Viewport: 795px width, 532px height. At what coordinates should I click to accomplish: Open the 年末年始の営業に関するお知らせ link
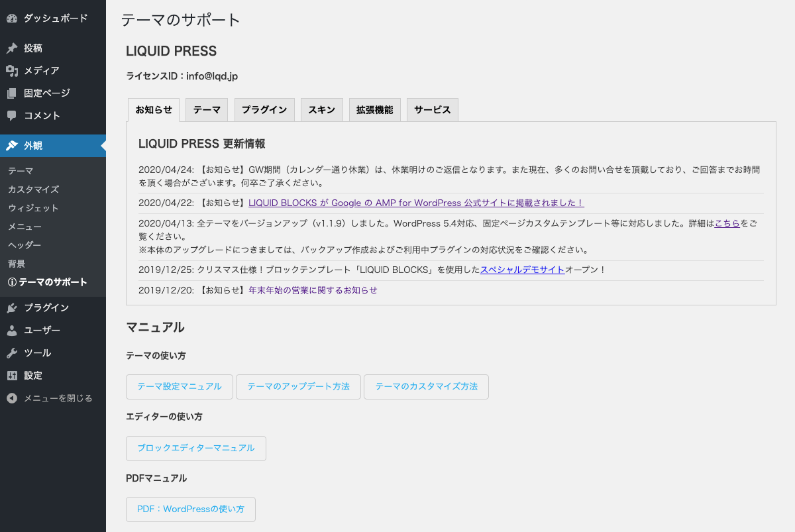coord(313,290)
